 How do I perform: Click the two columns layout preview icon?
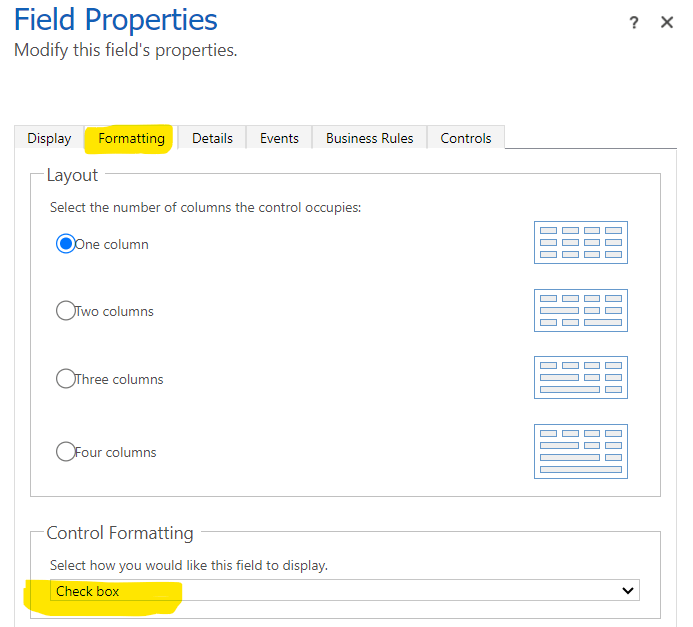(581, 310)
